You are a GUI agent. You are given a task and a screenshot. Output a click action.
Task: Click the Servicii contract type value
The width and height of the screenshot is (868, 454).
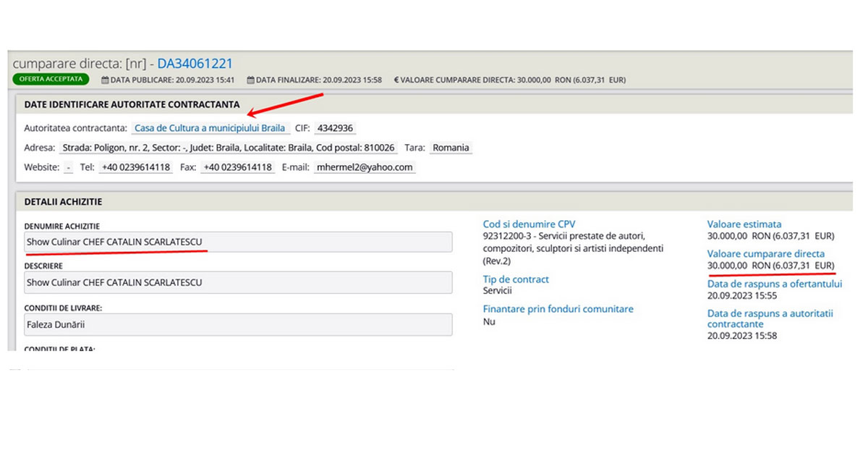[498, 290]
